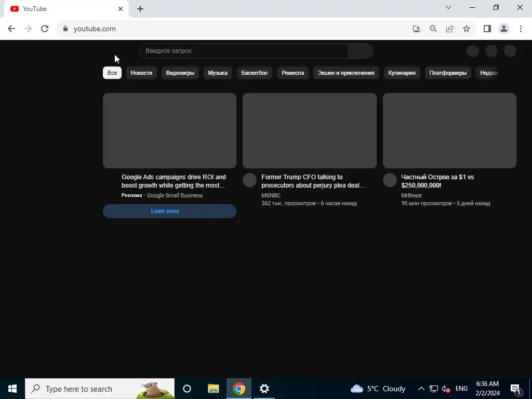
Task: Select the 'Видеоигры' filter chip
Action: point(180,73)
